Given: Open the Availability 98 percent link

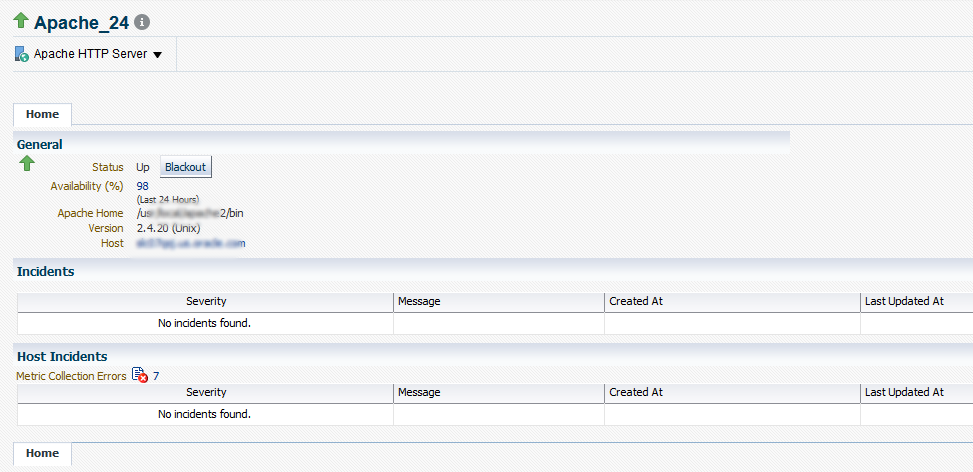Looking at the screenshot, I should (142, 186).
